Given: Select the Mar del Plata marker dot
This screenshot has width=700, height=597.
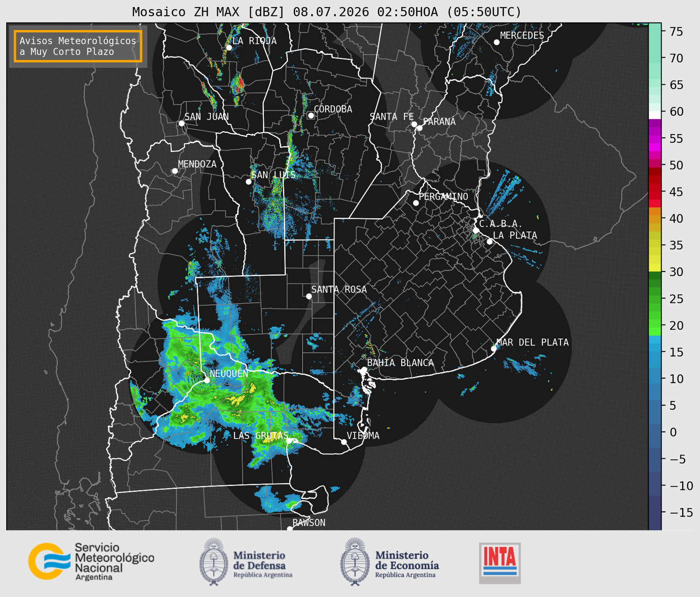Looking at the screenshot, I should coord(494,348).
